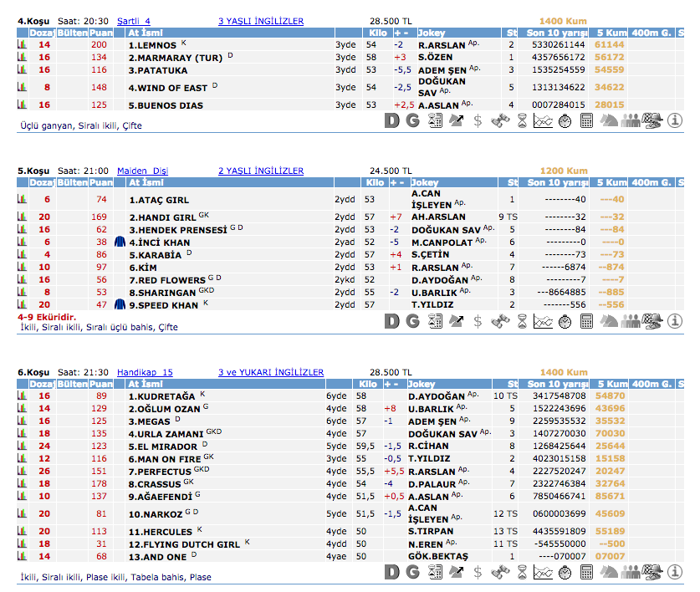Viewport: 700px width, 592px height.
Task: Open the Şartlı 4 race condition link
Action: coord(134,21)
